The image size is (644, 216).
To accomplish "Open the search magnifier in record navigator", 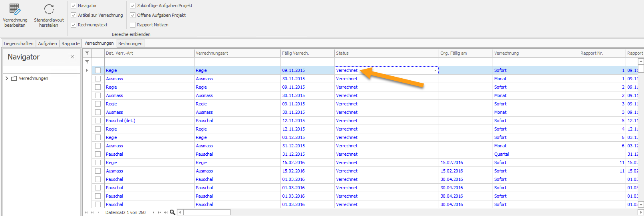I will [x=173, y=212].
